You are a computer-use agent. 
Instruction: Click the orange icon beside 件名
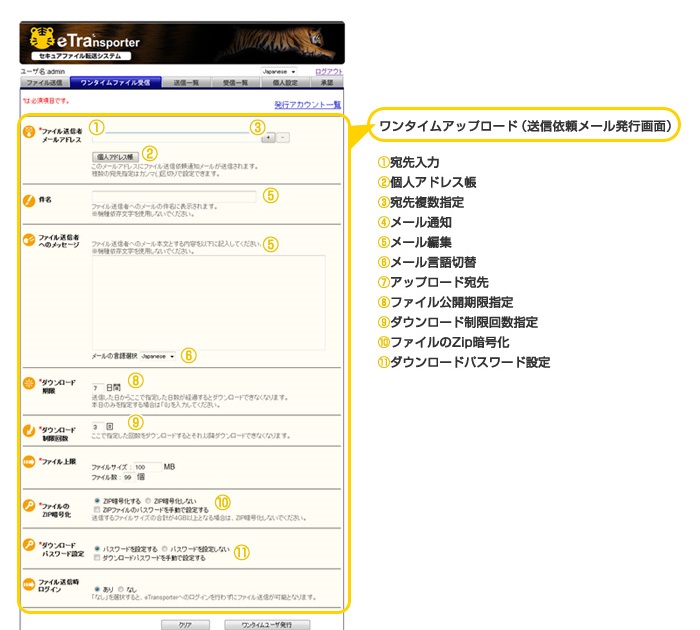tap(30, 199)
